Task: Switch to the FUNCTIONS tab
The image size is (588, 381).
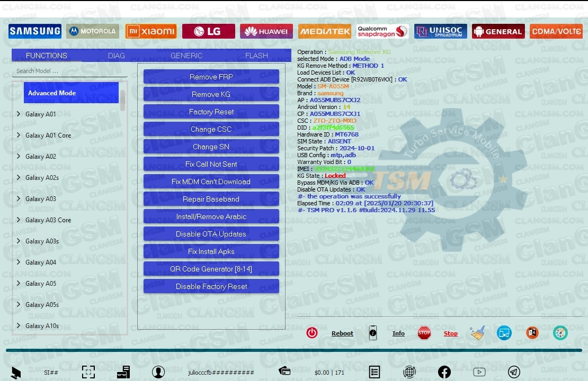Action: [x=47, y=56]
